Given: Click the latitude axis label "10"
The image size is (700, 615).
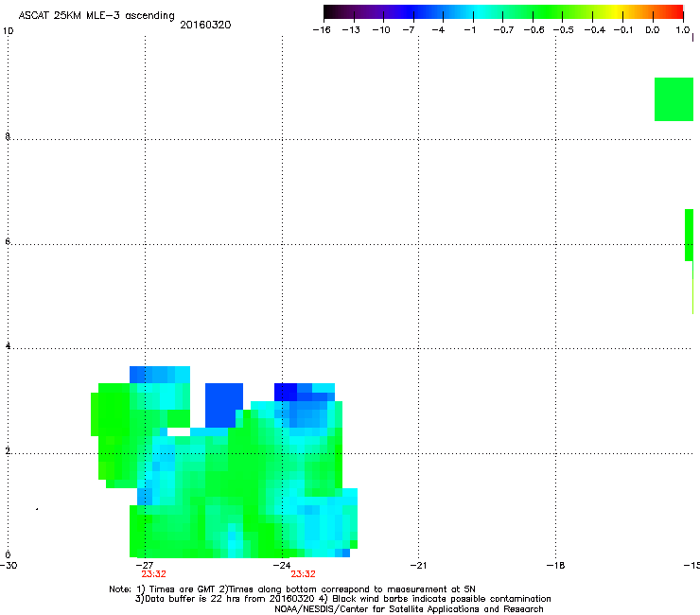Looking at the screenshot, I should (x=8, y=31).
